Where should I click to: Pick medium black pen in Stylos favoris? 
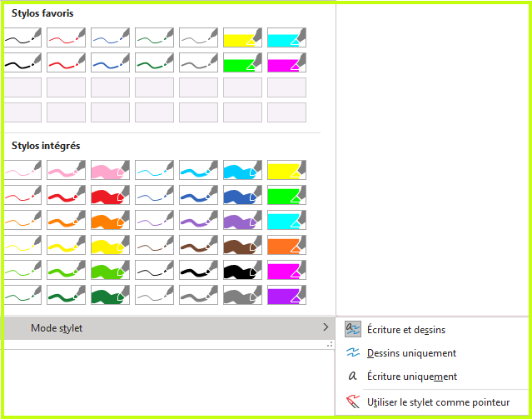coord(22,62)
